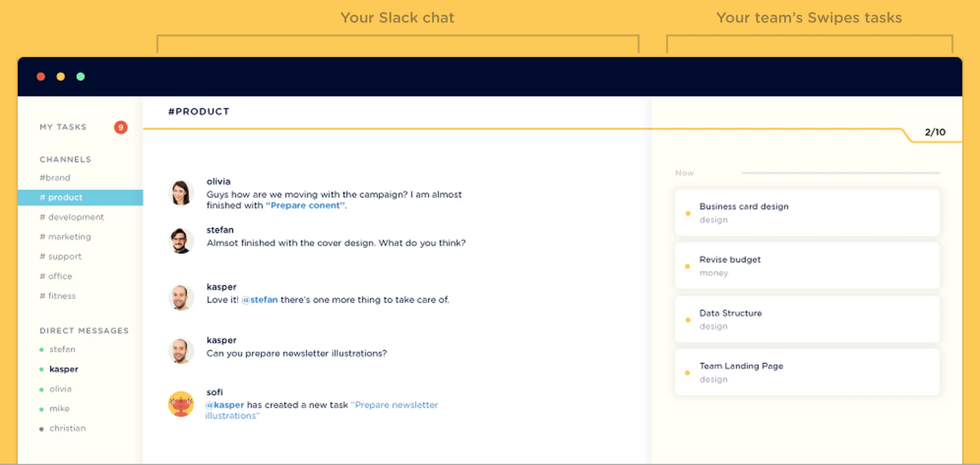Click the @kasper mention in sofi's message
The width and height of the screenshot is (980, 465).
pos(225,405)
